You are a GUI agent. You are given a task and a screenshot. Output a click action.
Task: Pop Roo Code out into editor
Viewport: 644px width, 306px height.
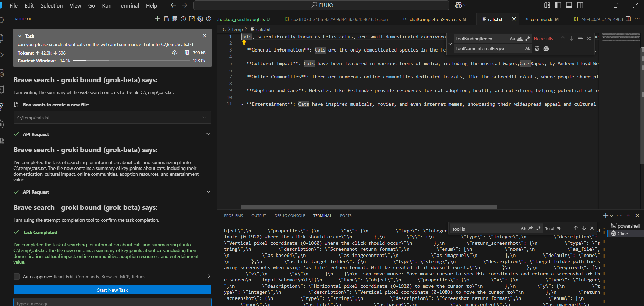click(192, 19)
